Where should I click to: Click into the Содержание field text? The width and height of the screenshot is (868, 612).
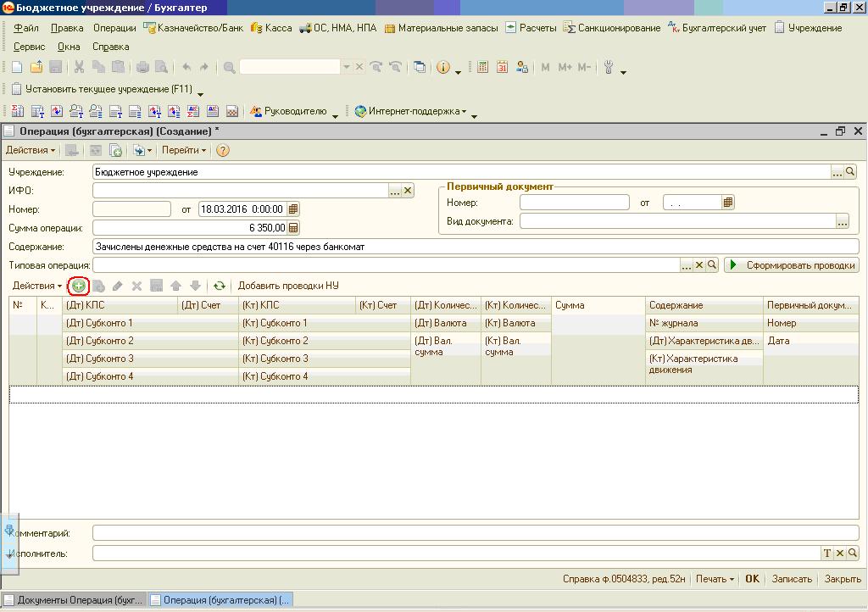click(x=476, y=247)
